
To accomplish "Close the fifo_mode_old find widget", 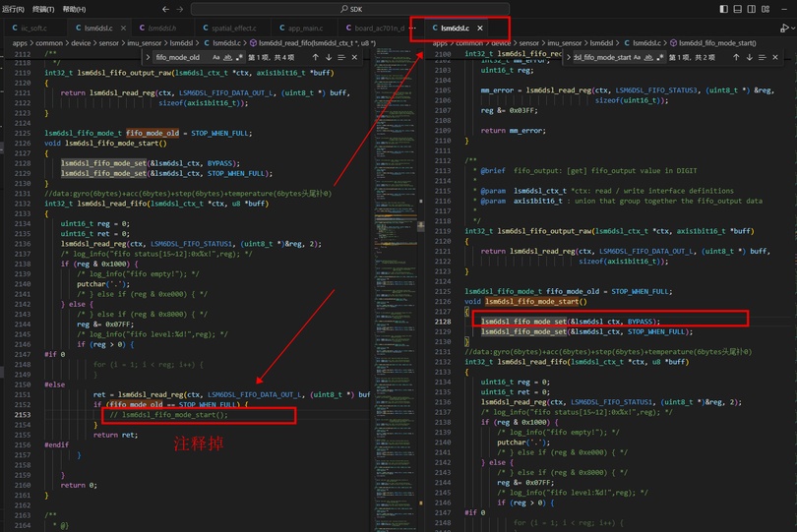I will click(355, 57).
